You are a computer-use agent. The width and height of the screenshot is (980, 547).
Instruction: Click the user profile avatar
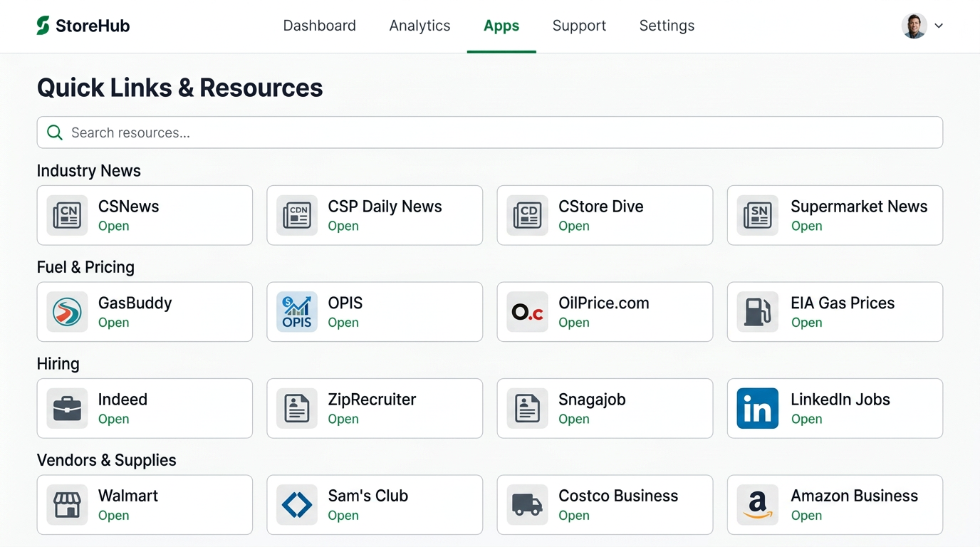point(914,26)
